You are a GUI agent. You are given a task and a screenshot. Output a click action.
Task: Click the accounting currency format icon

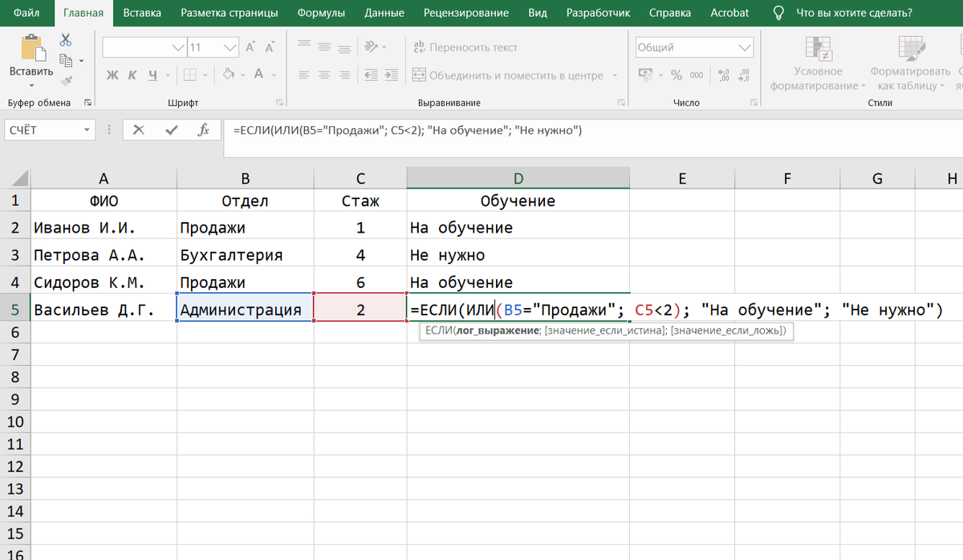coord(645,75)
